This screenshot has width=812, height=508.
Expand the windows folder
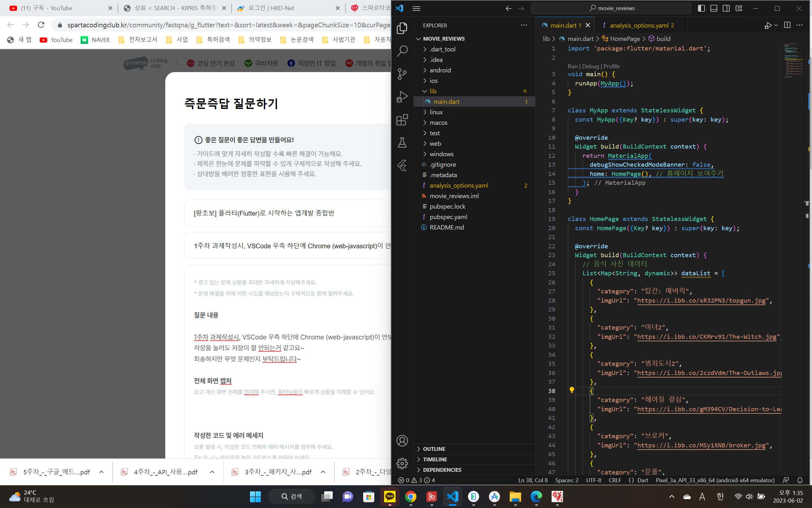point(474,154)
